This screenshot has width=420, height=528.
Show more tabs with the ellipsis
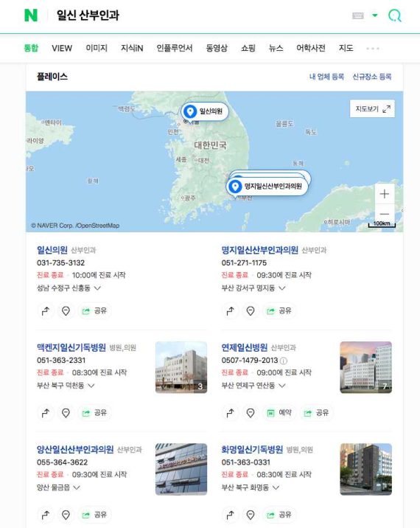[373, 49]
